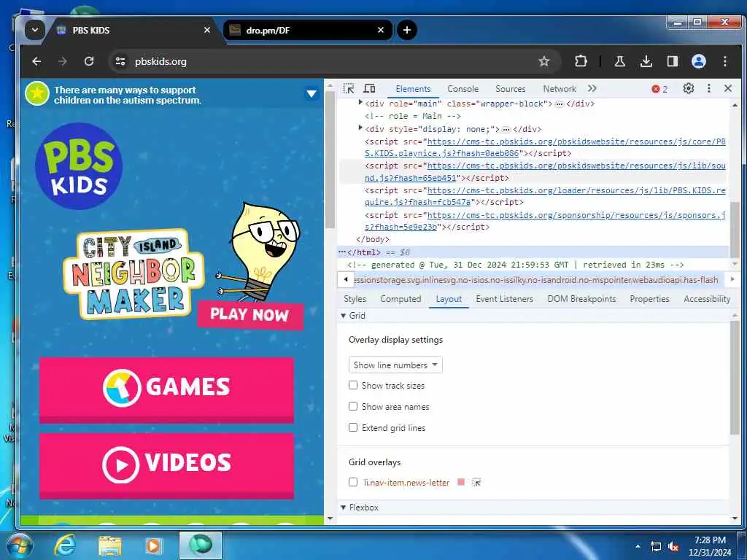Toggle the device toolbar icon in DevTools
The height and width of the screenshot is (560, 747).
click(x=369, y=88)
